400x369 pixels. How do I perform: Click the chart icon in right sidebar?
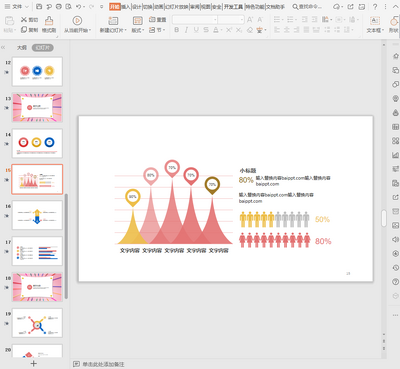[x=395, y=155]
